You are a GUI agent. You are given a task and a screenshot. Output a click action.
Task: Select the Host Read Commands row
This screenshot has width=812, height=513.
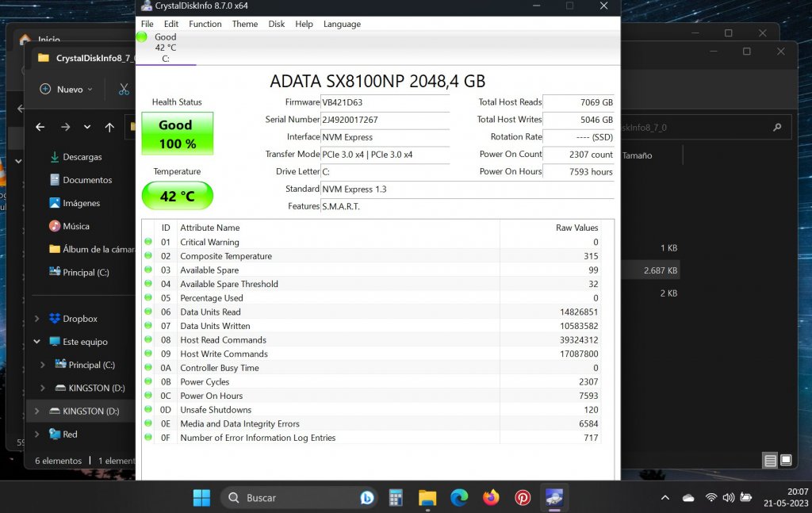(x=372, y=339)
